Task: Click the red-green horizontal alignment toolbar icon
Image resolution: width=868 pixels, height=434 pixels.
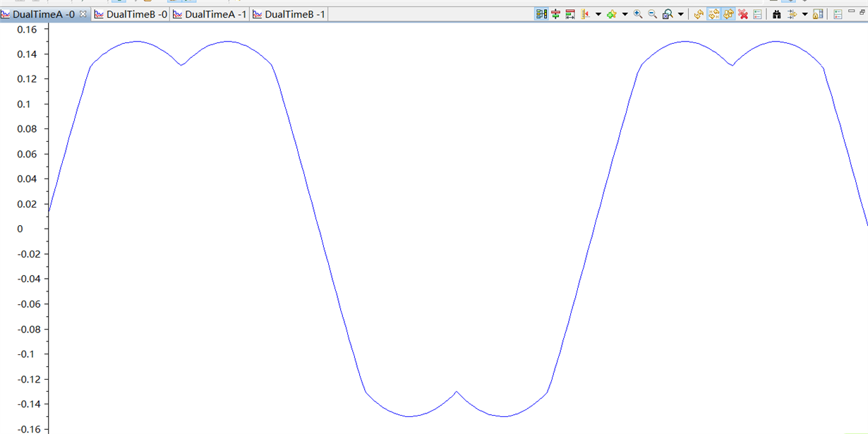Action: (x=555, y=14)
